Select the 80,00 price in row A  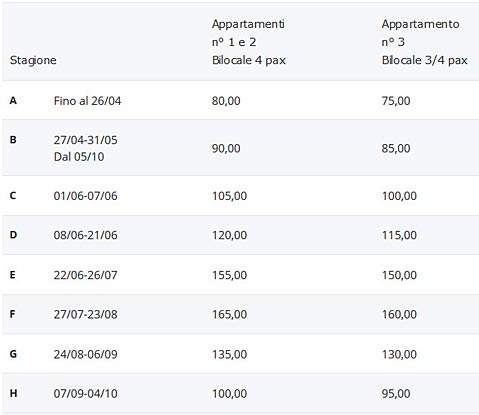point(226,101)
